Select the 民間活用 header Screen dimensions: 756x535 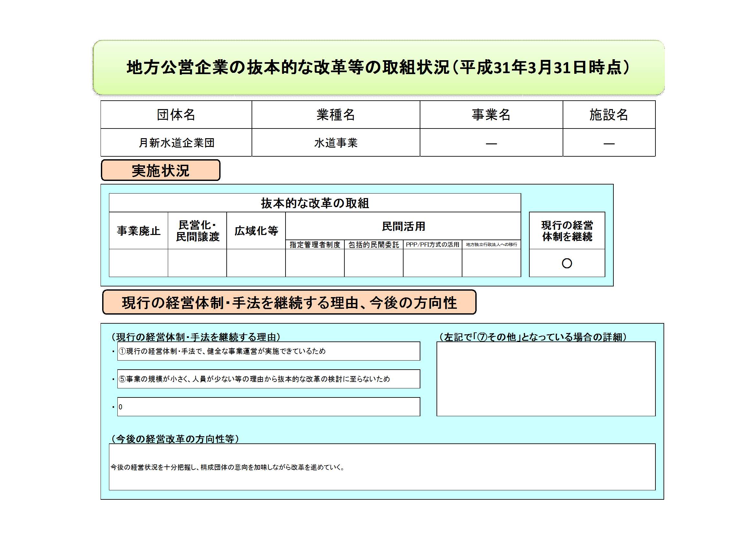point(403,226)
